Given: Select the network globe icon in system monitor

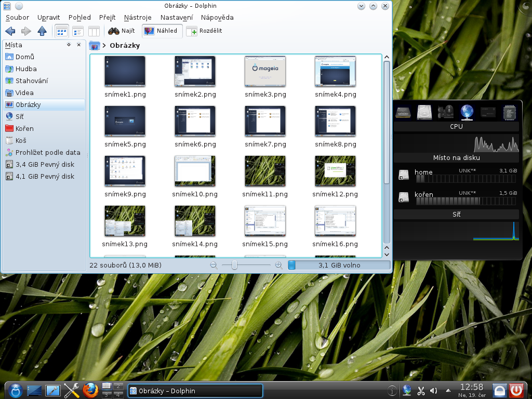Looking at the screenshot, I should (467, 112).
